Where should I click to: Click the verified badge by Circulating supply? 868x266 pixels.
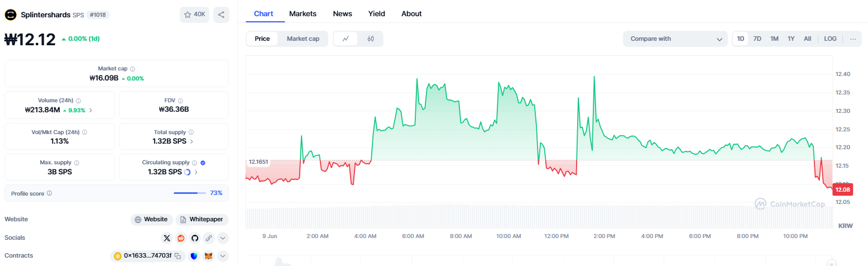pos(203,163)
